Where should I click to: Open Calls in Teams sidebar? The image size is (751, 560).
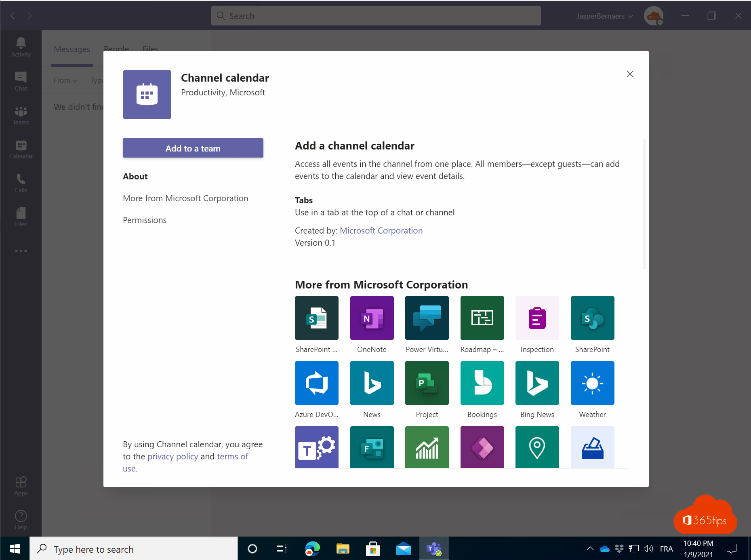coord(21,183)
